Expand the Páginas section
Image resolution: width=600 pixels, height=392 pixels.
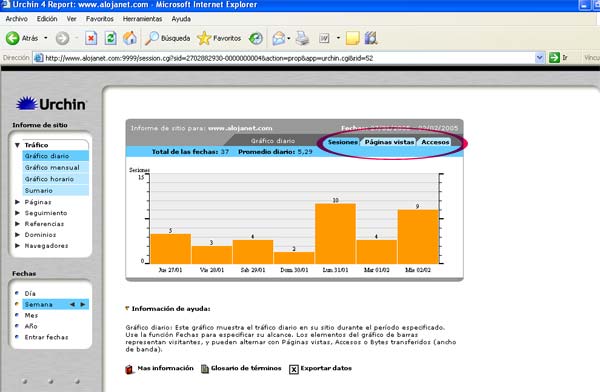[38, 202]
